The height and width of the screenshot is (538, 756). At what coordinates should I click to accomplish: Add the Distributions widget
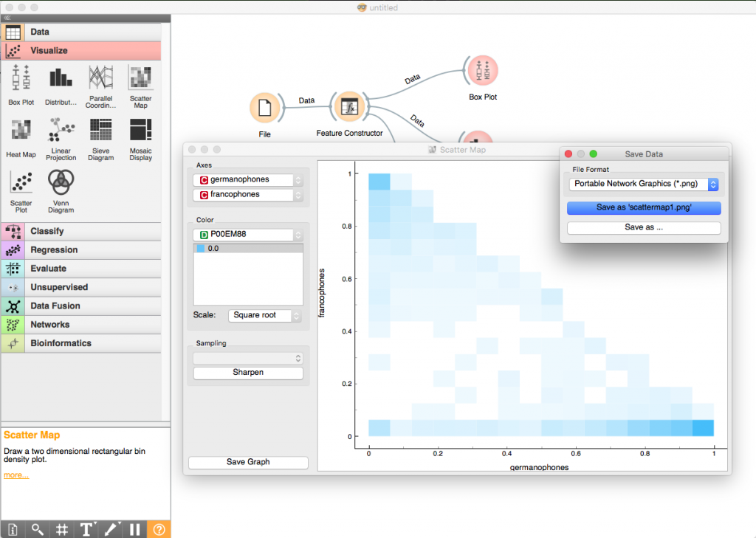61,85
